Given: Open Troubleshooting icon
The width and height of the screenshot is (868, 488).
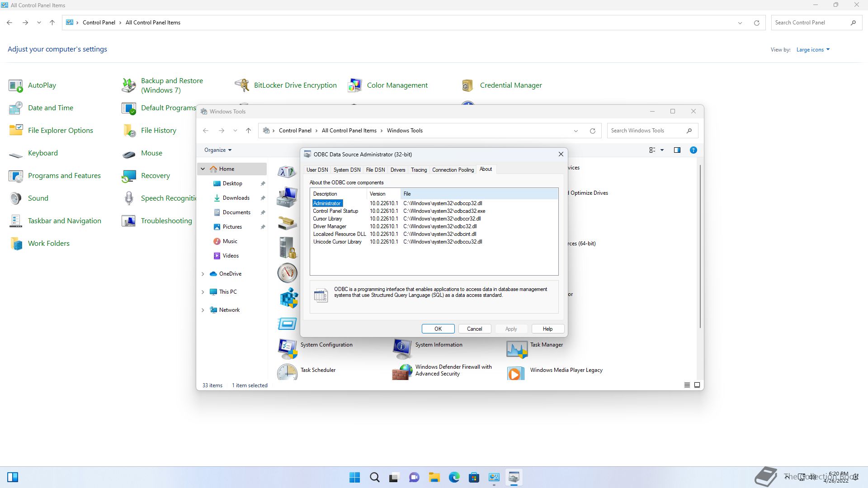Looking at the screenshot, I should 129,221.
